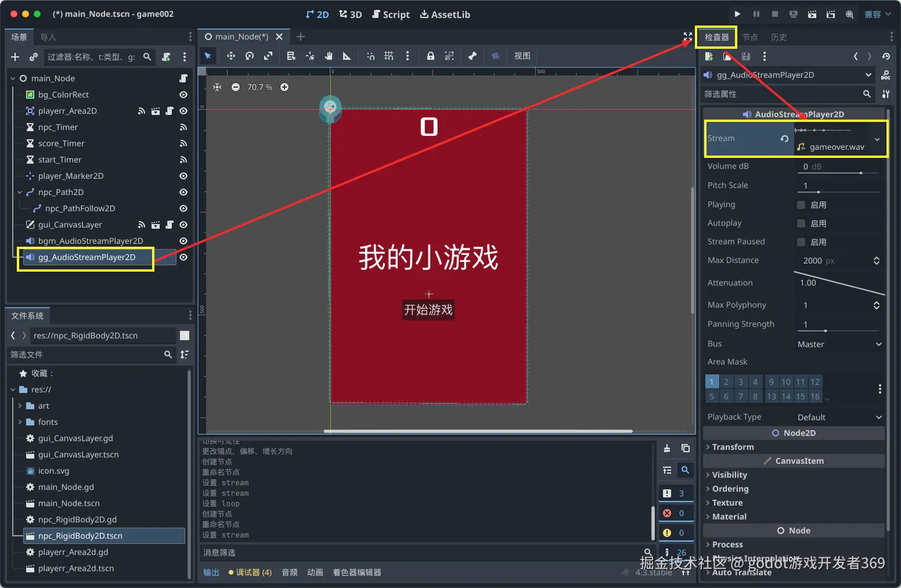
Task: Open the Bus Master dropdown
Action: click(839, 344)
